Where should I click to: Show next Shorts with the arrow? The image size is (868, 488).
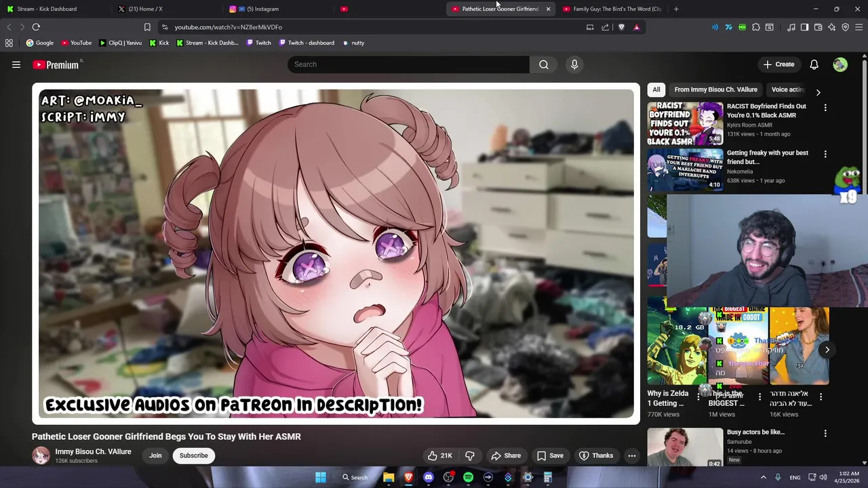pyautogui.click(x=827, y=350)
